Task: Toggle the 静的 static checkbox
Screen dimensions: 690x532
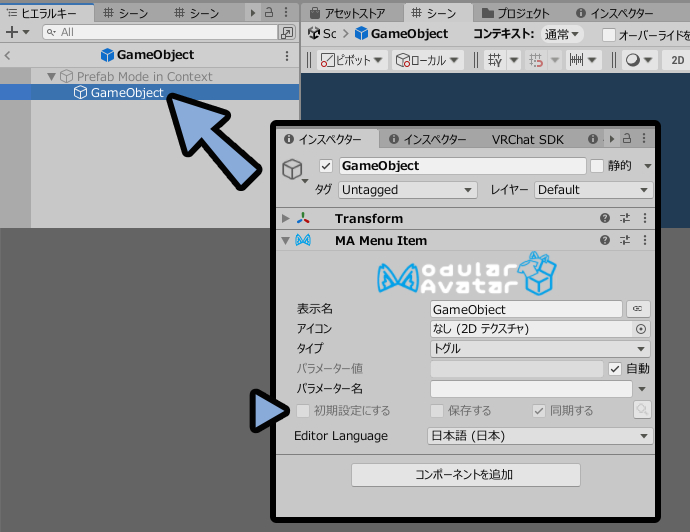Action: point(597,166)
